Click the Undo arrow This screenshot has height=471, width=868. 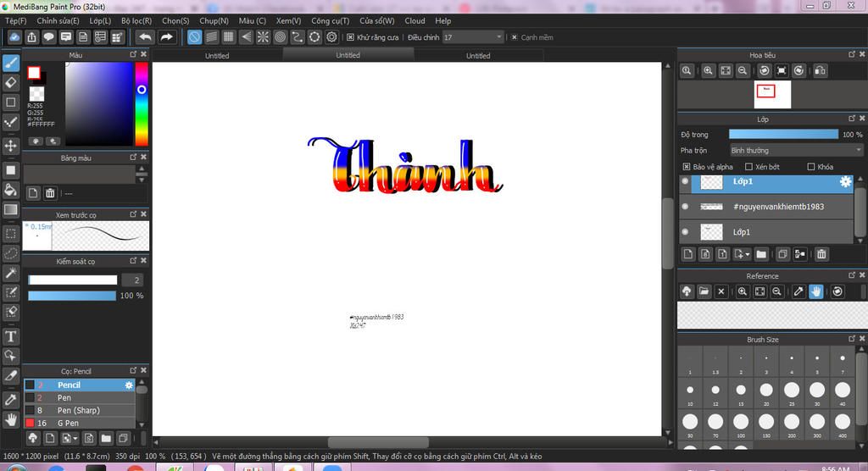[145, 37]
